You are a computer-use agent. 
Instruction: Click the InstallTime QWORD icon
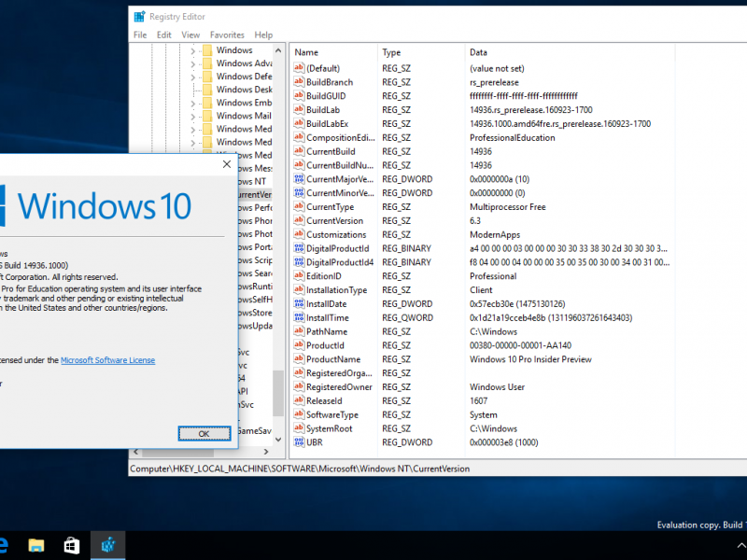[x=299, y=317]
